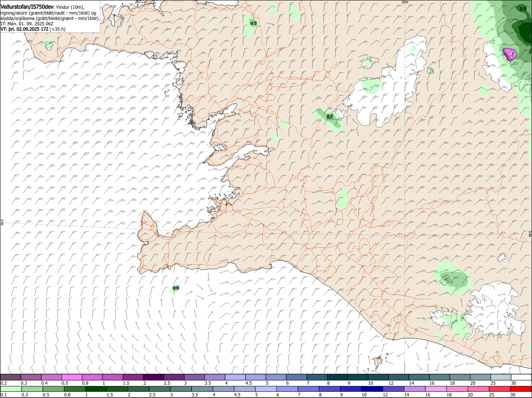
Task: Click the light purple swatch at bottom-row 14
Action: click(x=414, y=389)
